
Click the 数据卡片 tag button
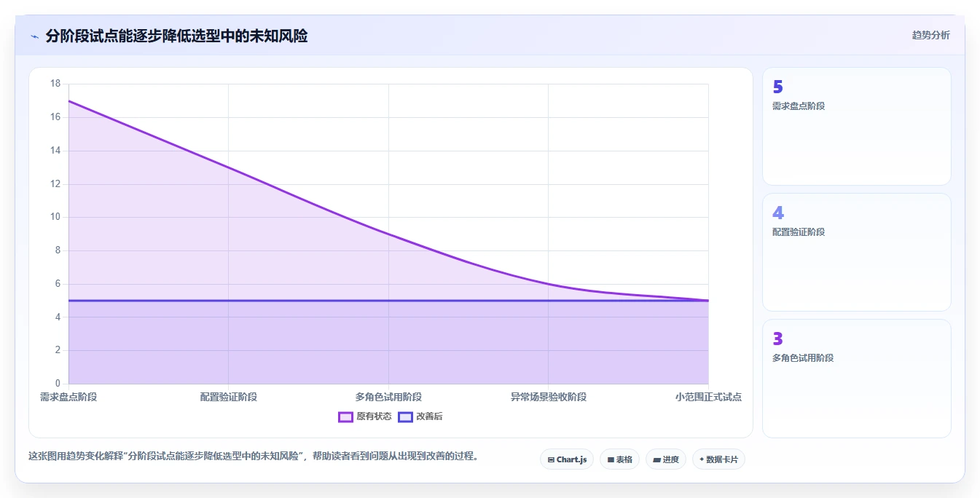718,459
